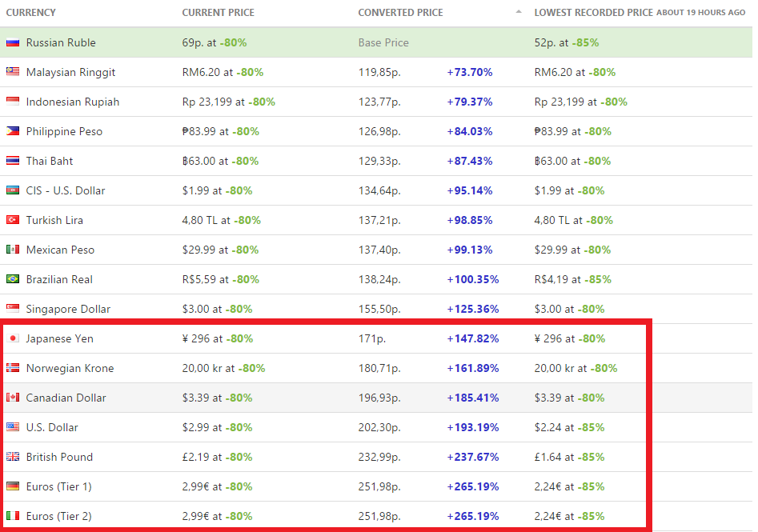
Task: Click the British Pound flag icon
Action: (x=12, y=457)
